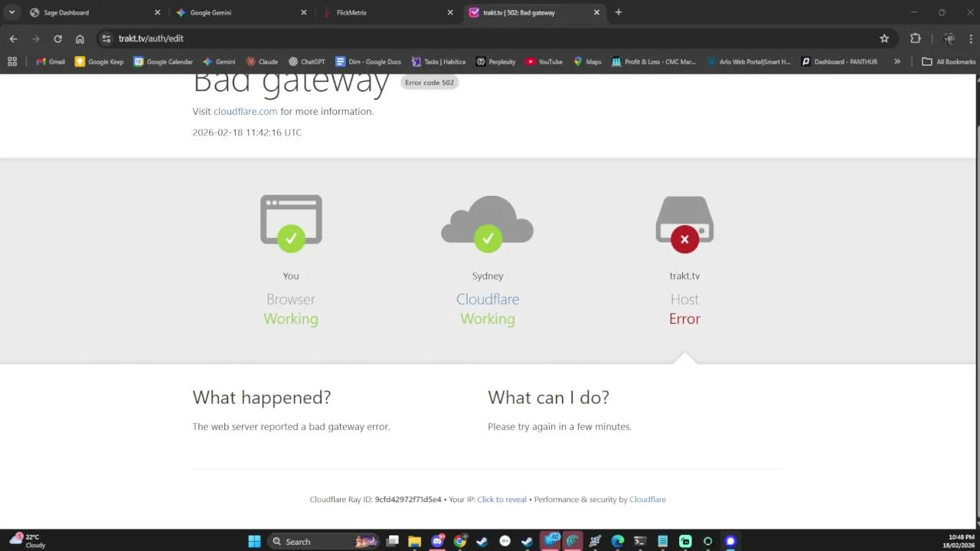Click the Cloudflare cloud status icon

tap(488, 223)
